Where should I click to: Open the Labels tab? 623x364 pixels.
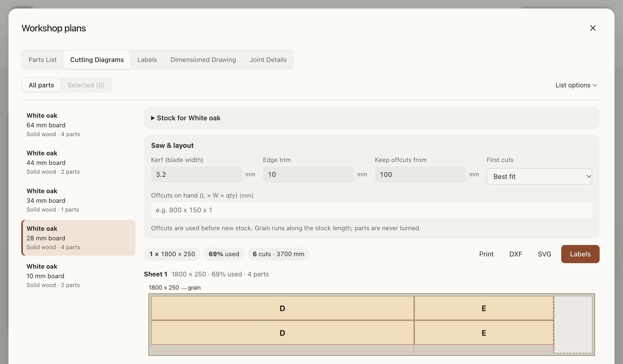tap(147, 60)
